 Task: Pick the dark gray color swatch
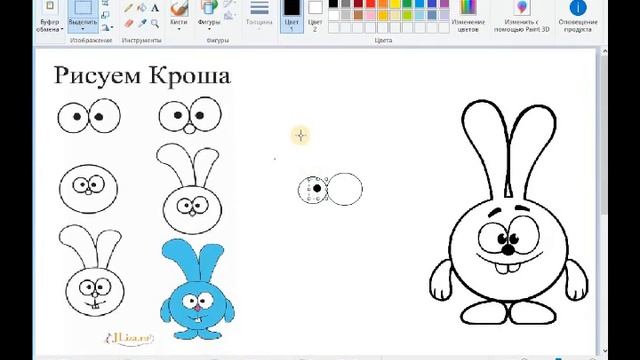[x=346, y=4]
